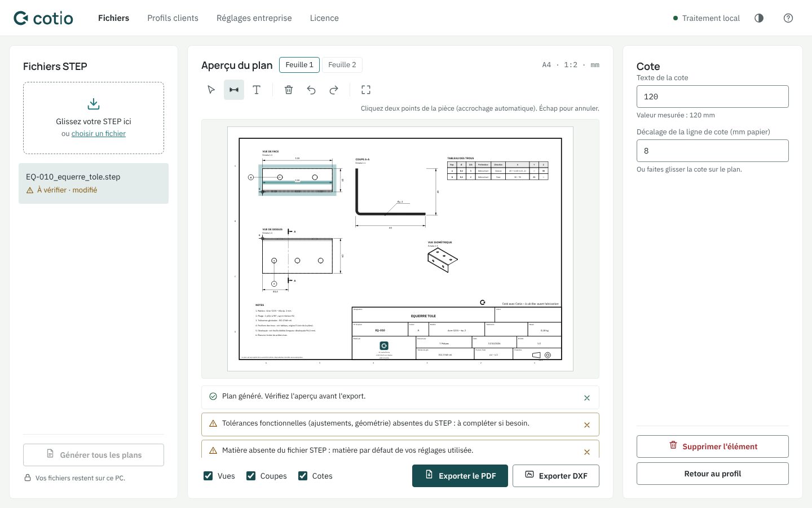Undo the last action
The height and width of the screenshot is (508, 812).
[x=311, y=90]
